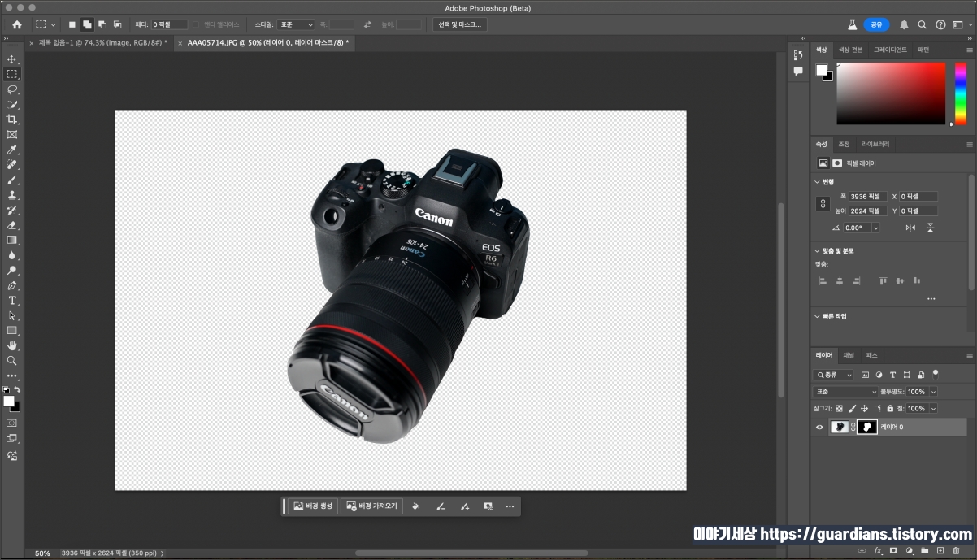
Task: Open the History panel icon
Action: point(798,55)
